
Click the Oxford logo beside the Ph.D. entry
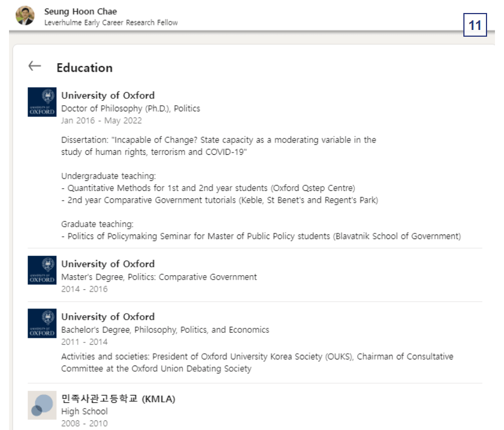pos(42,102)
